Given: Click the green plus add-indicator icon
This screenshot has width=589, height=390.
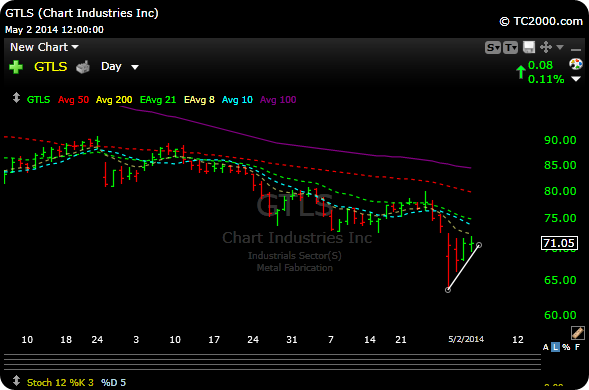Looking at the screenshot, I should coord(16,67).
